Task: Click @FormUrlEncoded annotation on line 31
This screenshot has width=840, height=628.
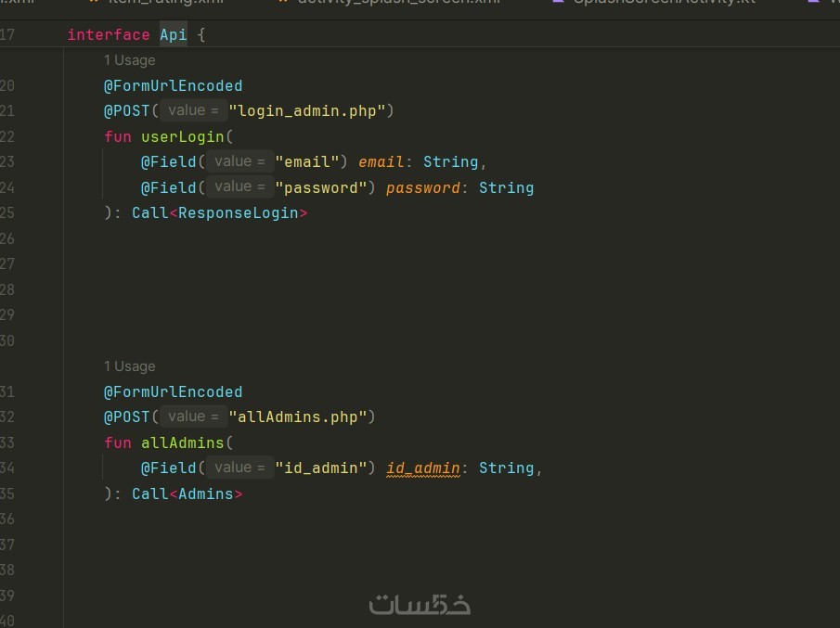Action: tap(173, 391)
